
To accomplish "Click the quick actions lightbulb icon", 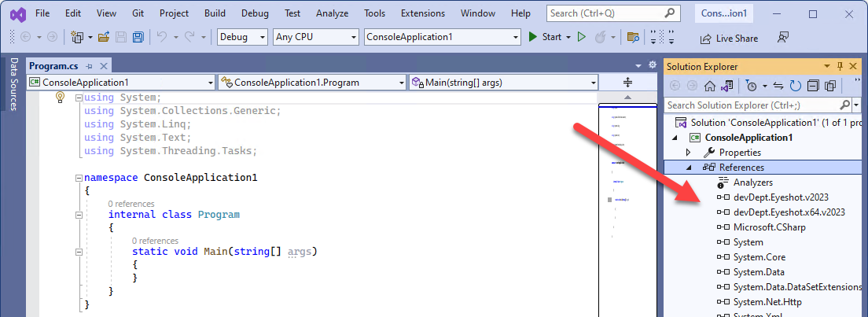I will pos(59,97).
